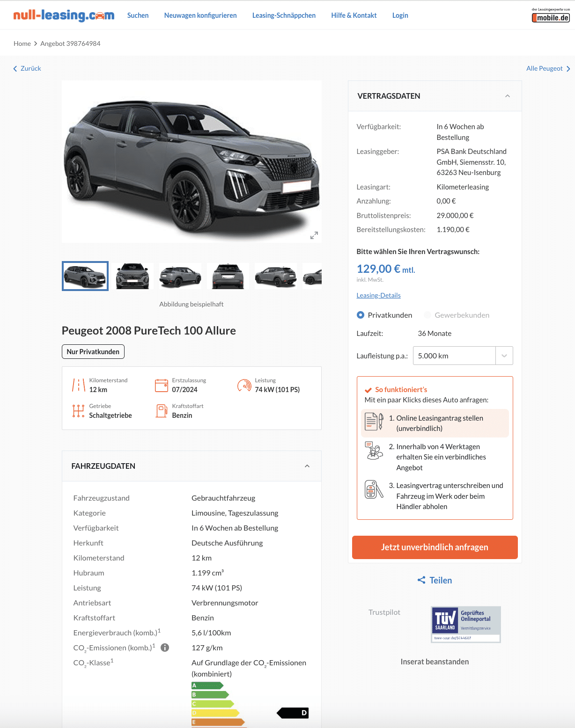Click the CO2-Emissionen info icon
Viewport: 575px width, 728px height.
pos(165,648)
